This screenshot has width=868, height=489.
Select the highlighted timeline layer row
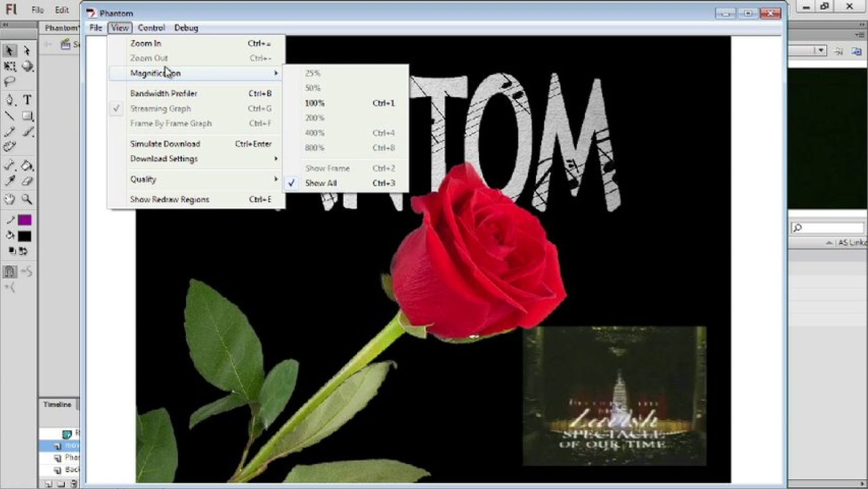click(60, 446)
